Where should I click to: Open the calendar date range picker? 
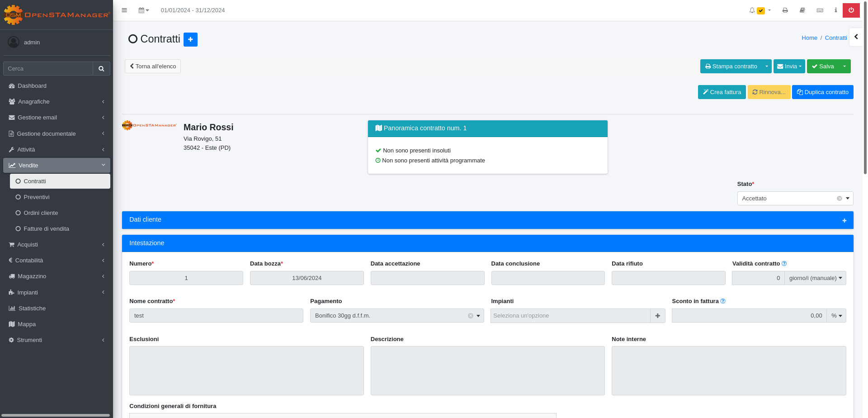coord(143,10)
